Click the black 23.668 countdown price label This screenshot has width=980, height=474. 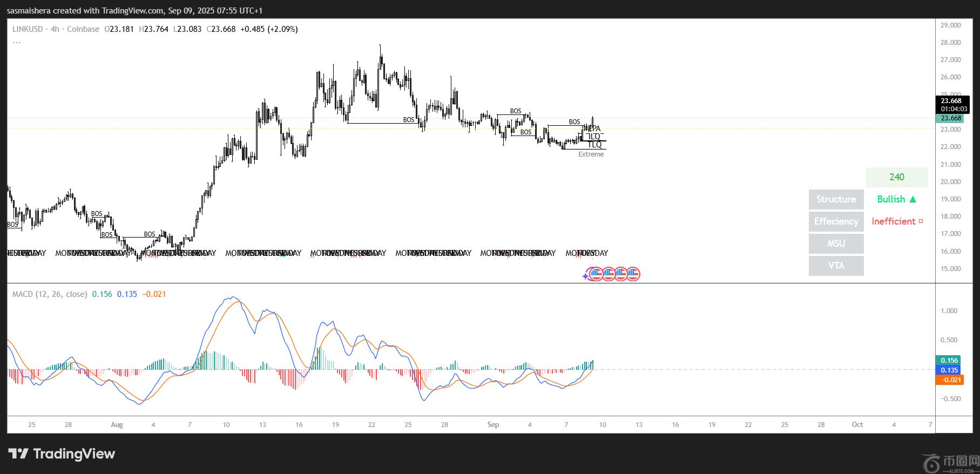pos(951,104)
